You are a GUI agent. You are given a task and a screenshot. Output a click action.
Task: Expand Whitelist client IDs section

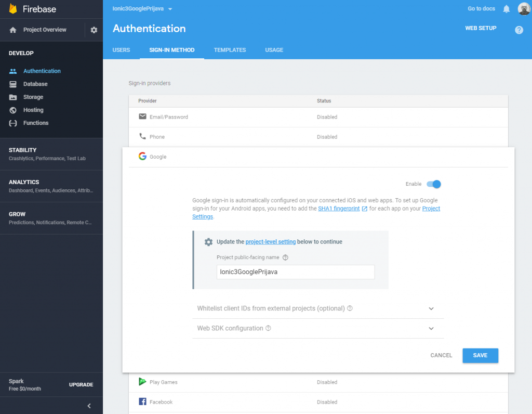[x=431, y=308]
